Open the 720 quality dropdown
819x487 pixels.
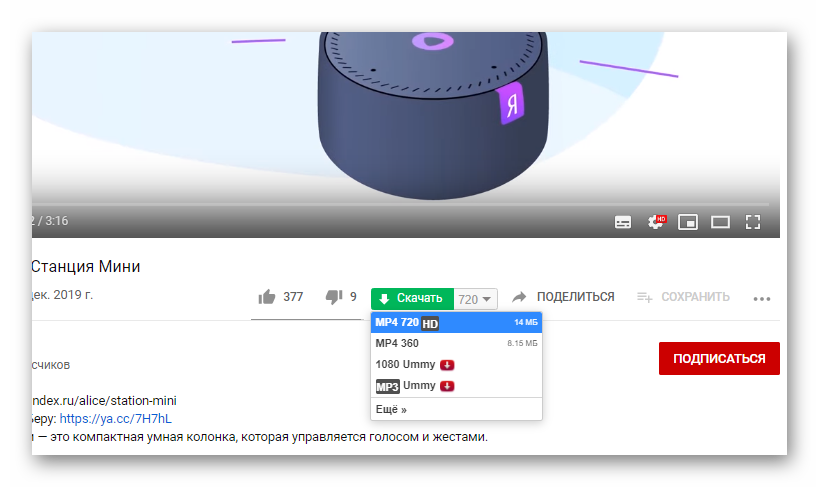[475, 299]
